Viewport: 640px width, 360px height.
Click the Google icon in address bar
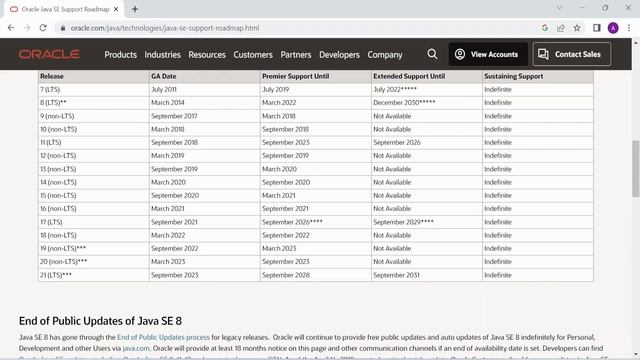click(544, 28)
